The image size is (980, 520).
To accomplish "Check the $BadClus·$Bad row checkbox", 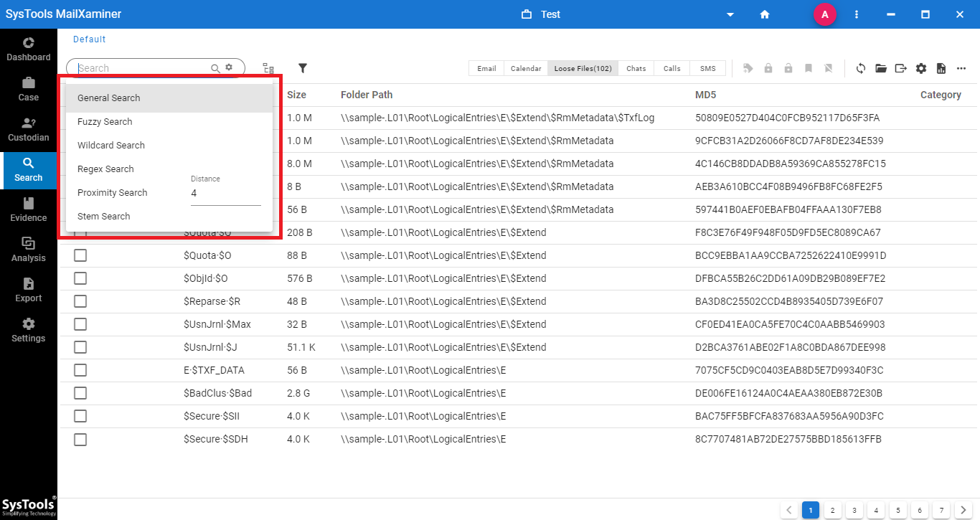I will point(80,393).
